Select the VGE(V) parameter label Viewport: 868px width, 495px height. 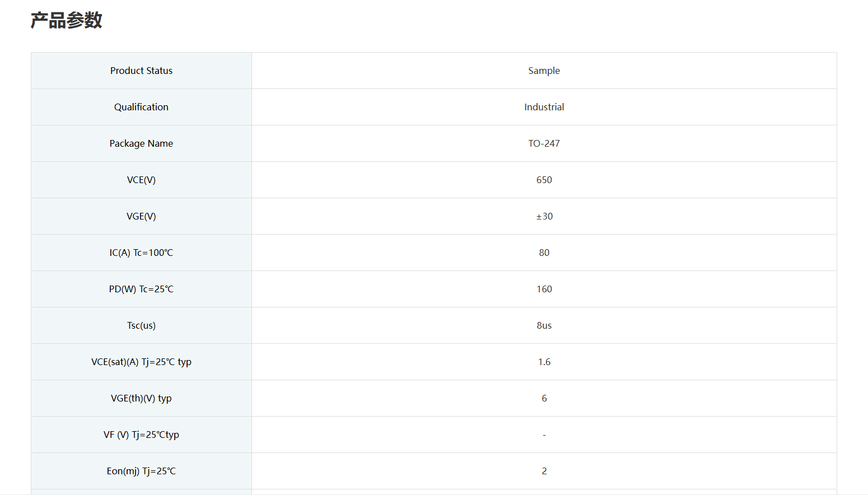tap(141, 216)
